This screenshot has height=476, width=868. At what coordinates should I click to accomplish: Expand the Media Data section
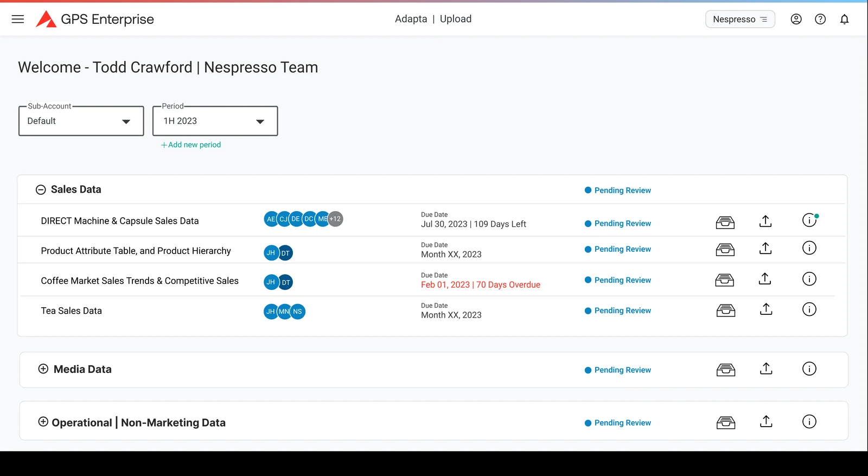click(x=43, y=369)
